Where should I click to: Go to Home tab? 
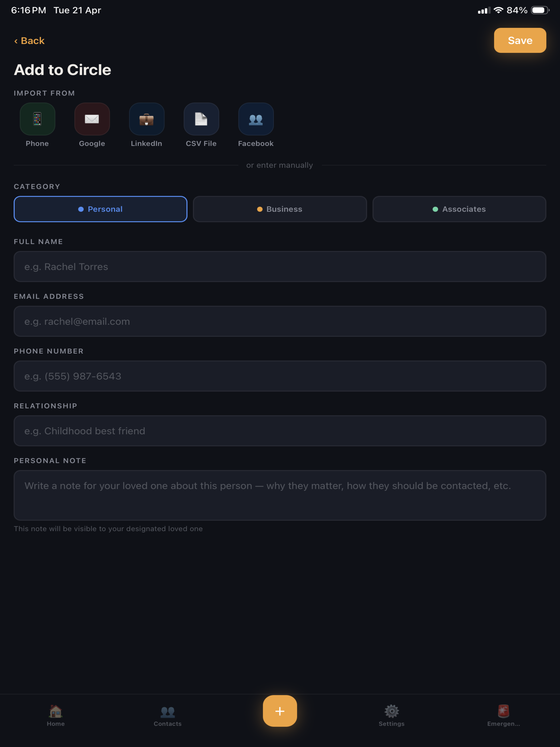pyautogui.click(x=56, y=716)
